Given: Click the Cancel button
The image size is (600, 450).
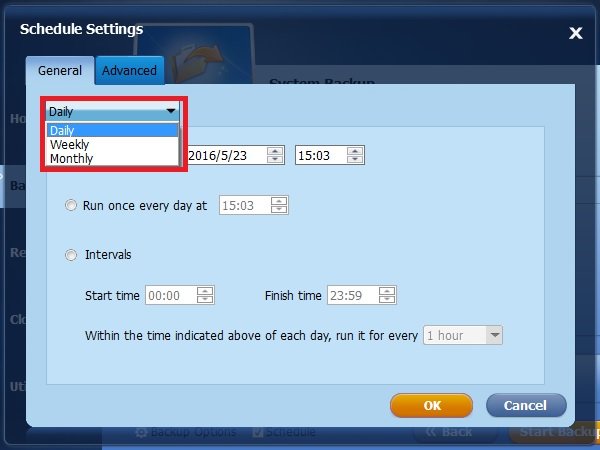Looking at the screenshot, I should (526, 406).
